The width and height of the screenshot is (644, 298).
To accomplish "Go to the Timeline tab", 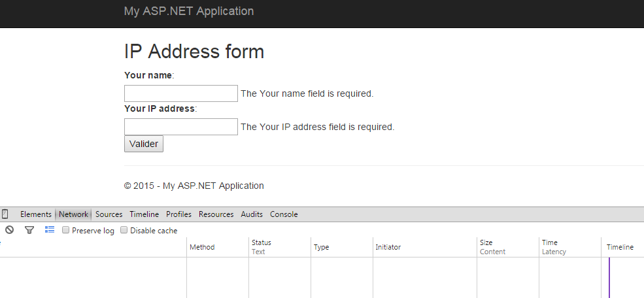I will point(144,214).
